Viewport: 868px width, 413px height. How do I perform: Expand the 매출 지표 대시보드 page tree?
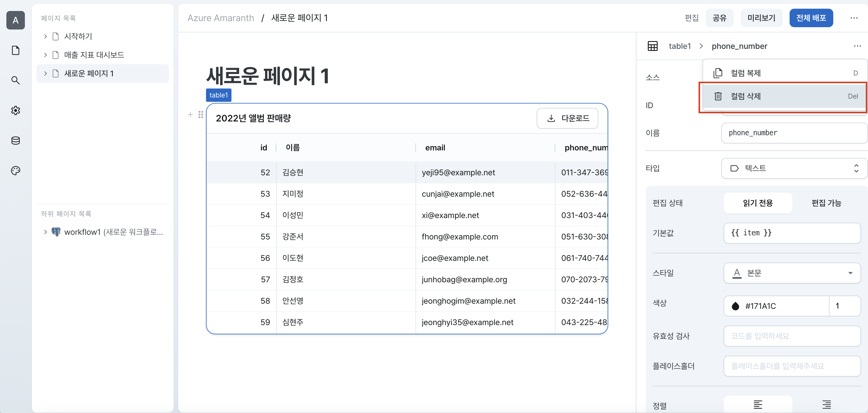pyautogui.click(x=45, y=55)
